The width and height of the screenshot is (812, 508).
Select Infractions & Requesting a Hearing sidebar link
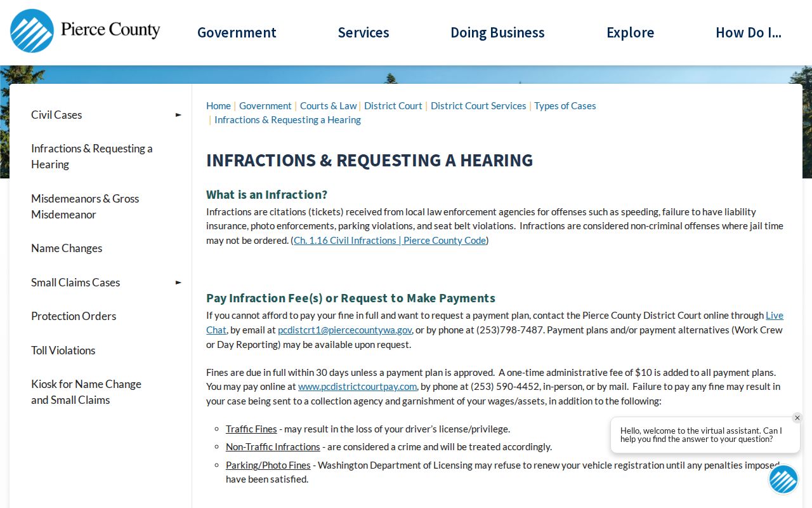point(92,156)
